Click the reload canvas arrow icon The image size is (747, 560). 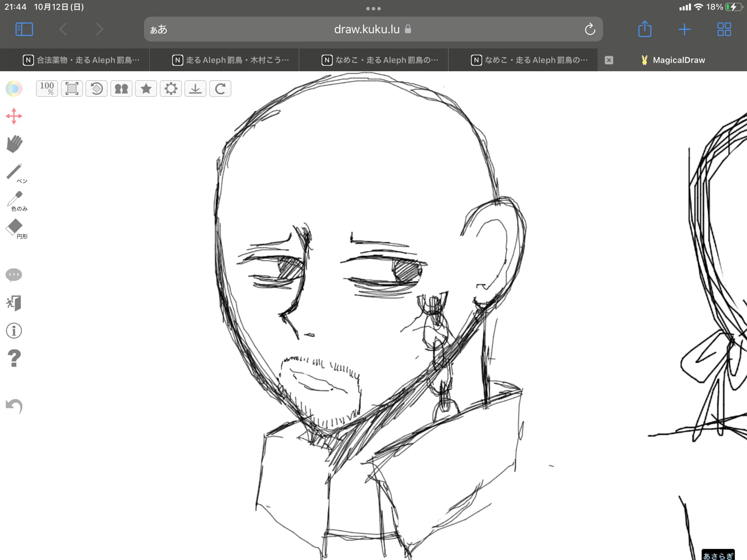(220, 88)
